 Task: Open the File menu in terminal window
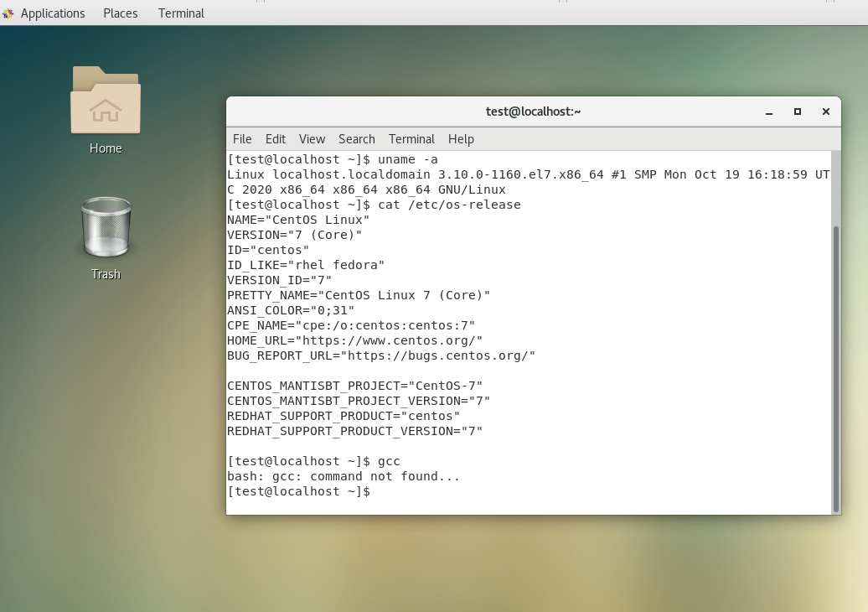point(242,139)
